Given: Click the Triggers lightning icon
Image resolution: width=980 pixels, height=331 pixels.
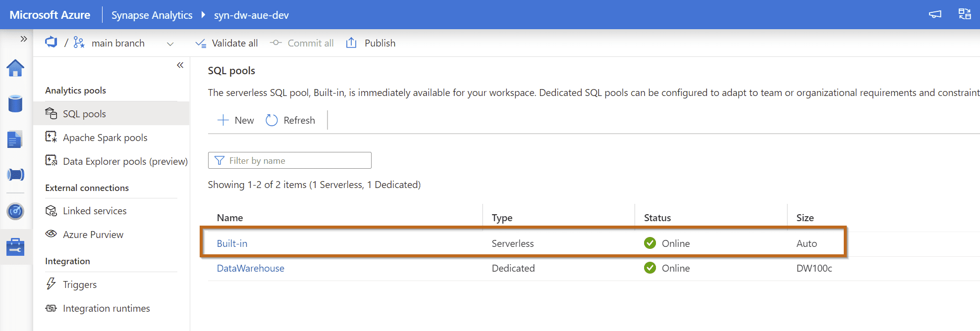Looking at the screenshot, I should coord(51,284).
